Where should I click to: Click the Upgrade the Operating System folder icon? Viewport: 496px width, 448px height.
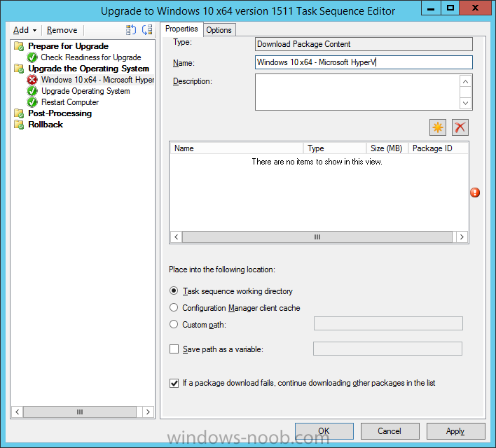19,69
